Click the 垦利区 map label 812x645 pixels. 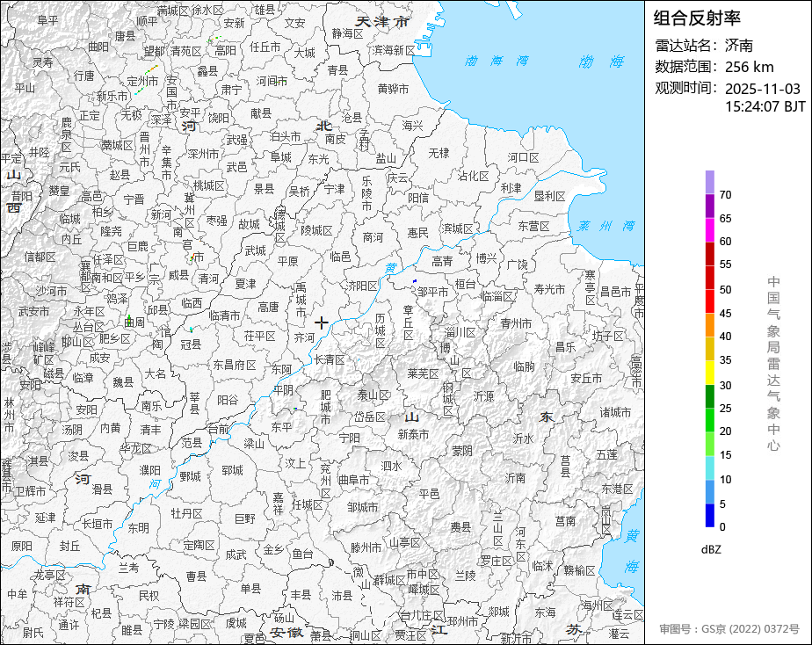[549, 196]
